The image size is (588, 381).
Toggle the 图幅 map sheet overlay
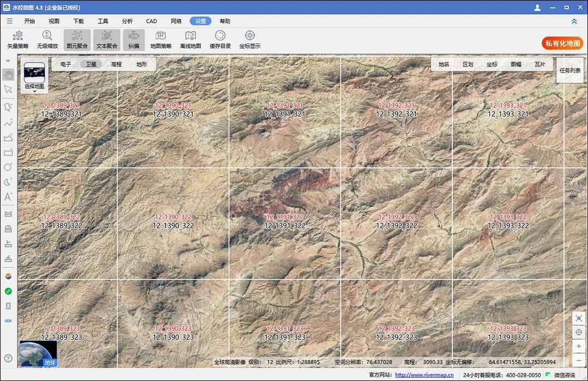516,64
